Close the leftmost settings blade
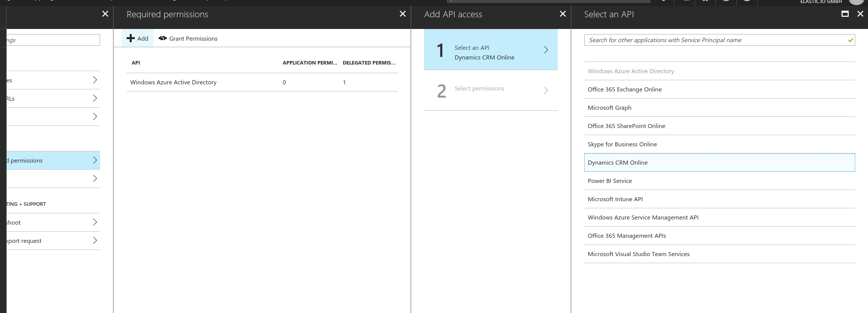868x313 pixels. (x=105, y=14)
